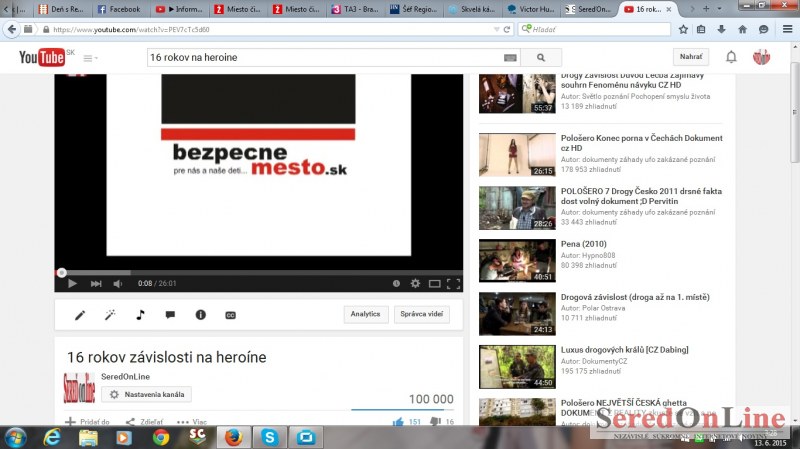Click the Analytics button
This screenshot has width=800, height=449.
[365, 314]
